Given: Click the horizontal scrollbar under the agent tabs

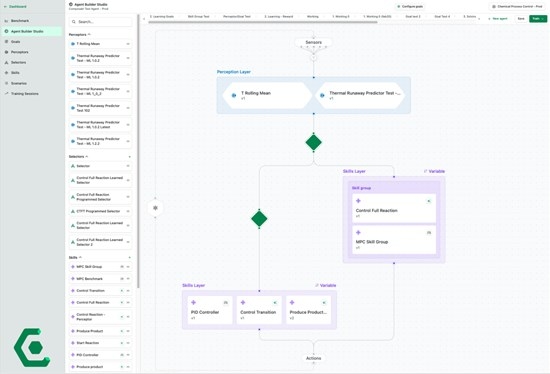Looking at the screenshot, I should 263,22.
